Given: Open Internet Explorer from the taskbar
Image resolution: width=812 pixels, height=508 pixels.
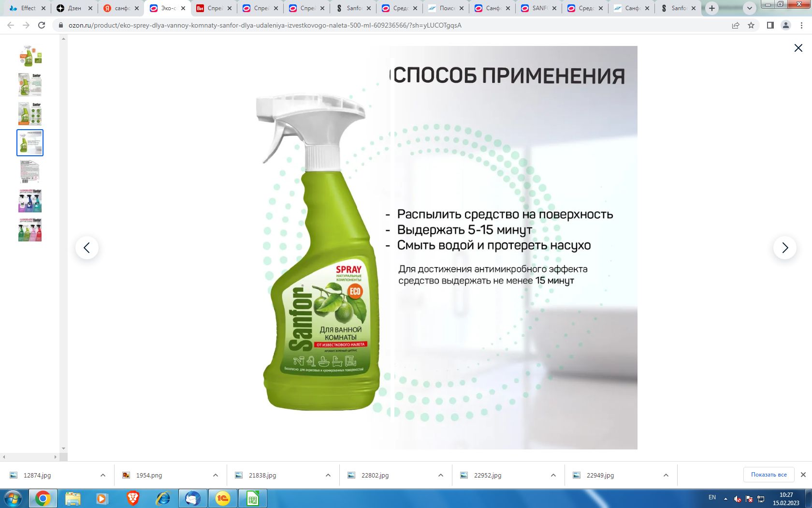Looking at the screenshot, I should 163,498.
